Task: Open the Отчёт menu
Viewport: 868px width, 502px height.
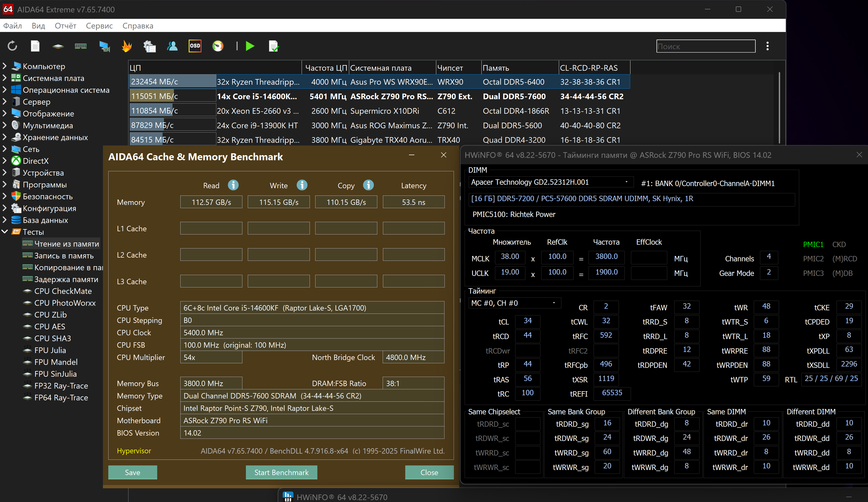Action: click(66, 26)
